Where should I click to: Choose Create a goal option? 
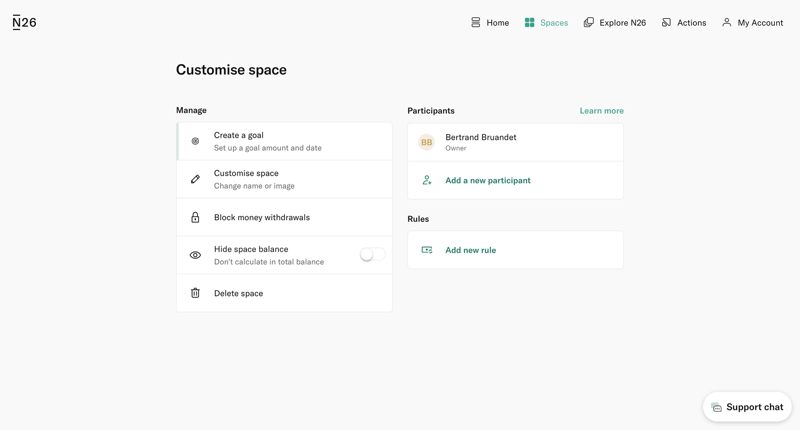pyautogui.click(x=284, y=141)
